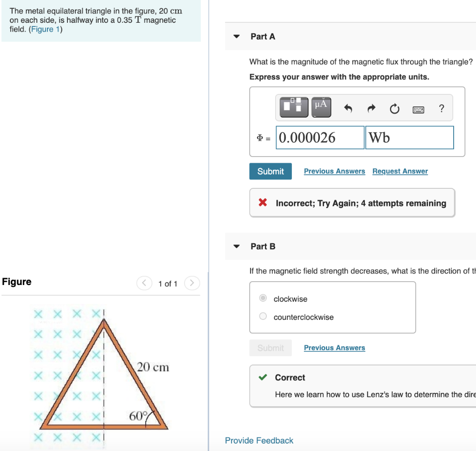Open the Provide Feedback link
The image size is (476, 451).
point(259,440)
